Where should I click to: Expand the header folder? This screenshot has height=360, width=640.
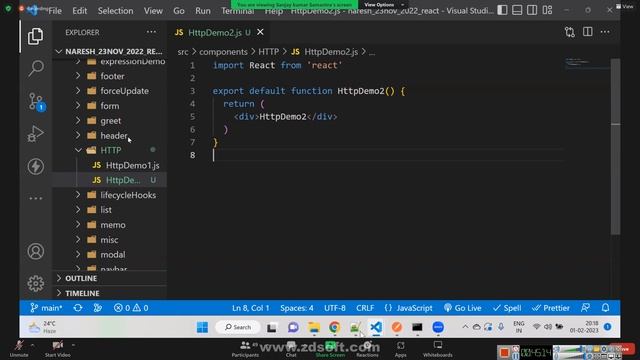tap(109, 136)
